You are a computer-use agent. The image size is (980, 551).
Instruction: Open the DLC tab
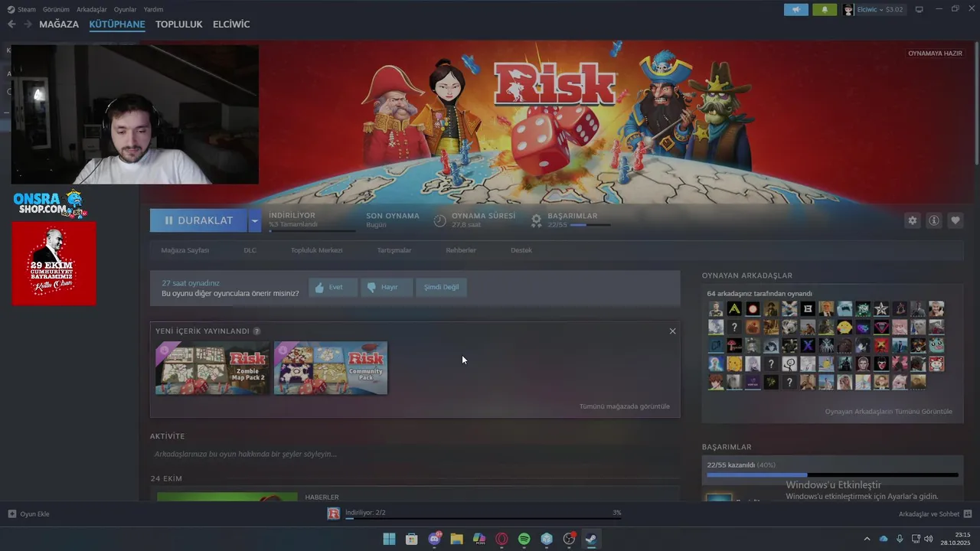pos(250,250)
